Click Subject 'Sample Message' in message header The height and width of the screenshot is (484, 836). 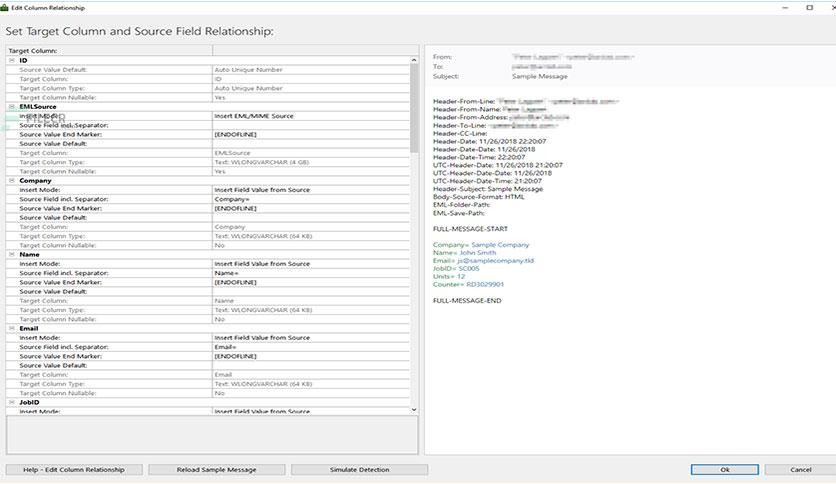(540, 76)
